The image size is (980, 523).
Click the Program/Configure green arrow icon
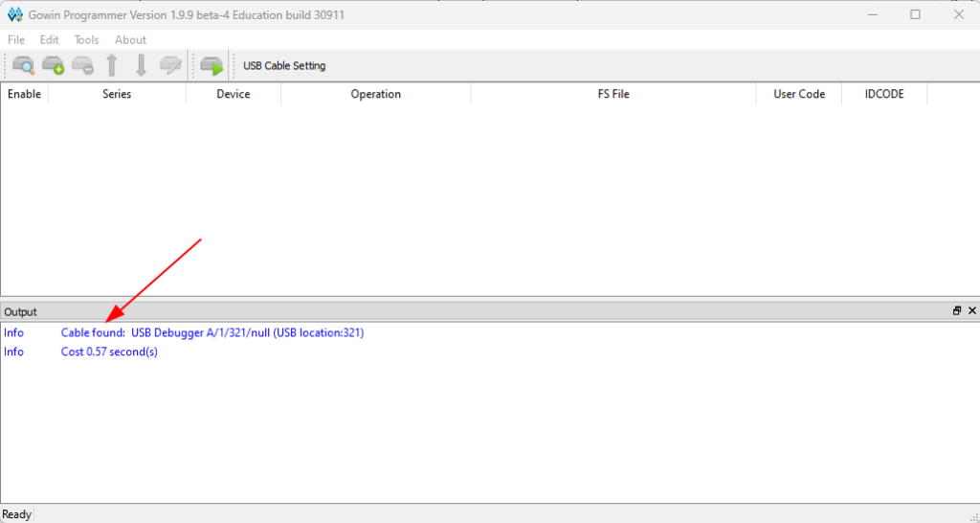click(x=212, y=65)
